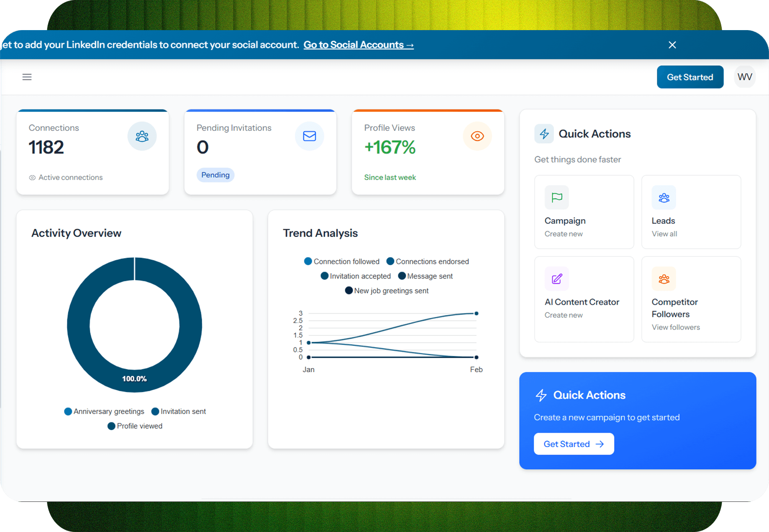Click the Pending status badge

(x=215, y=175)
